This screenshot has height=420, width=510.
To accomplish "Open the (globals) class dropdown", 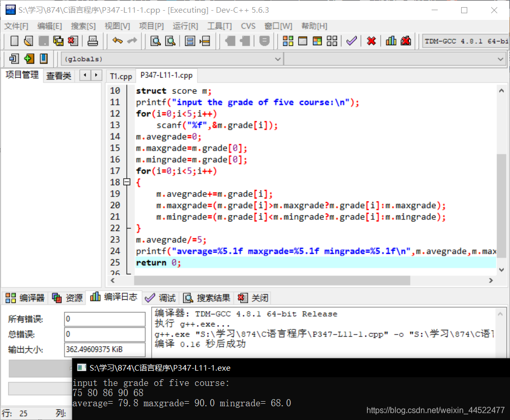I will click(172, 59).
